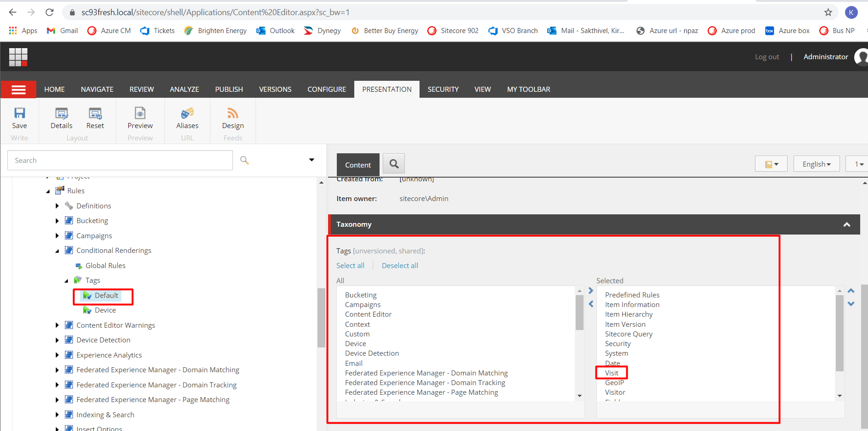The width and height of the screenshot is (868, 431).
Task: Open the search options dropdown arrow
Action: [312, 160]
